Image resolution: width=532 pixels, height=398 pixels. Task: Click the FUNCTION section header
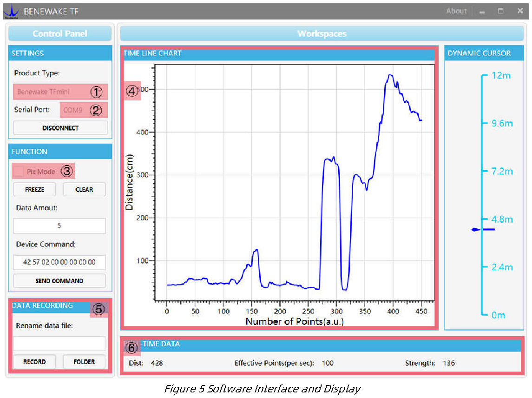[x=60, y=152]
